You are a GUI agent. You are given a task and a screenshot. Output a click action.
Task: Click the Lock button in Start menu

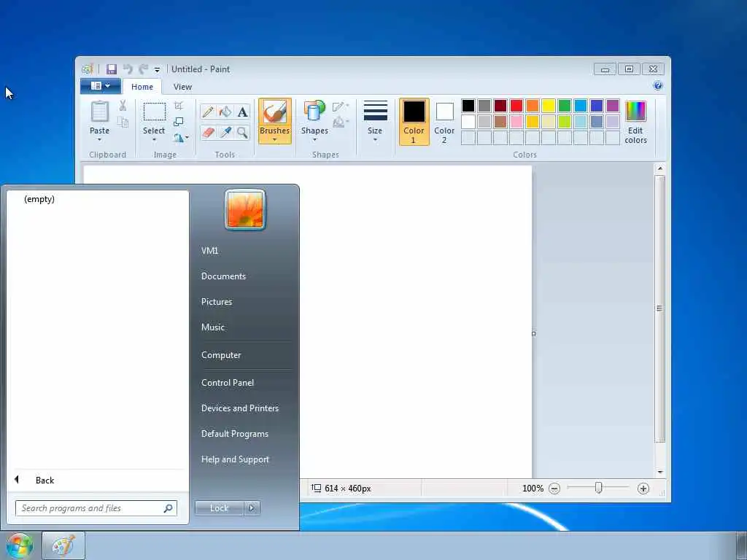(x=219, y=508)
